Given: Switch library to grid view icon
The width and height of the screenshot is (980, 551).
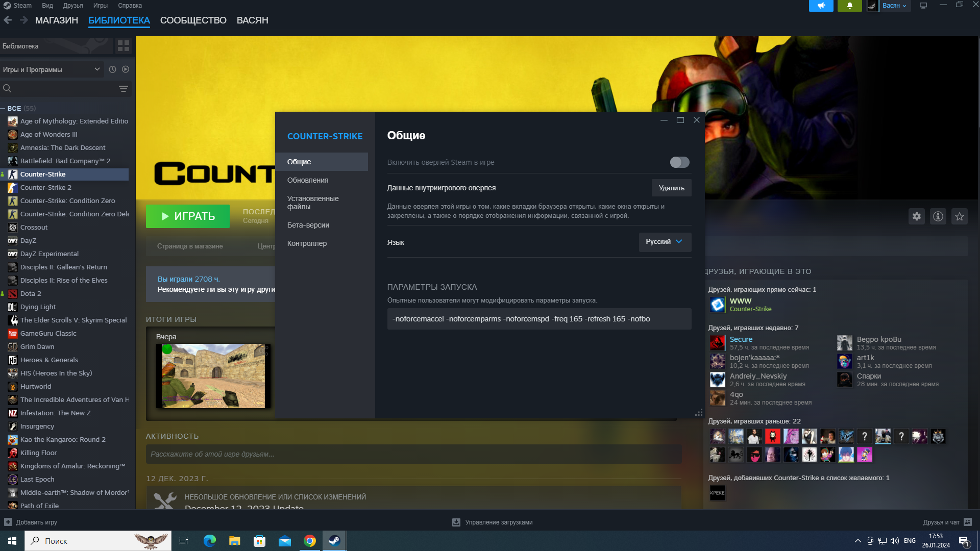Looking at the screenshot, I should coord(123,46).
